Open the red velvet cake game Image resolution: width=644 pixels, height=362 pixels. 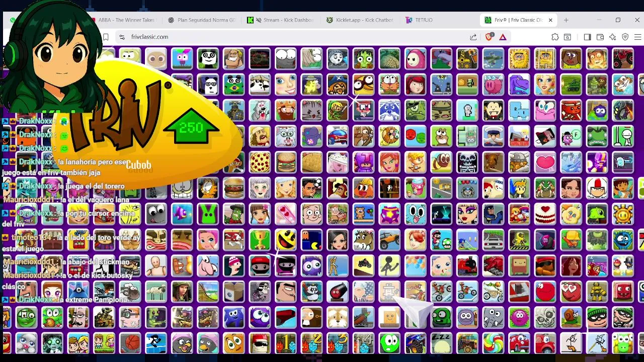tap(545, 214)
